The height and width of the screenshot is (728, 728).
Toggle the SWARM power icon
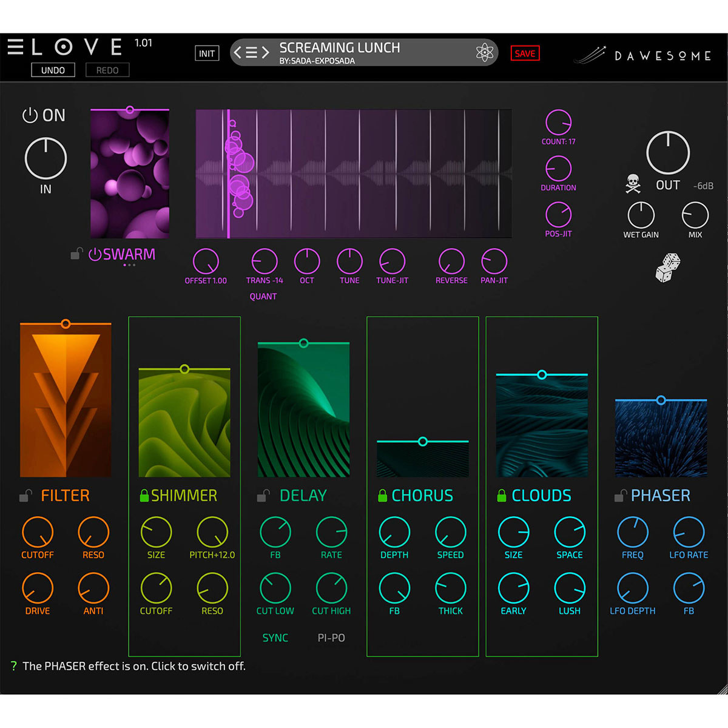[95, 254]
